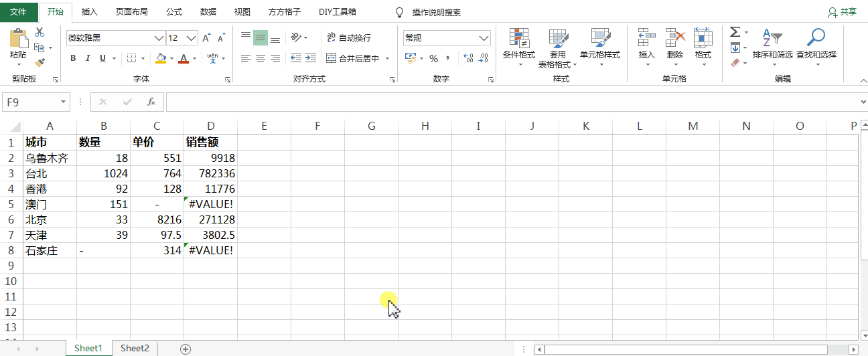Image resolution: width=868 pixels, height=356 pixels.
Task: Open the number format dropdown 常规
Action: 484,38
